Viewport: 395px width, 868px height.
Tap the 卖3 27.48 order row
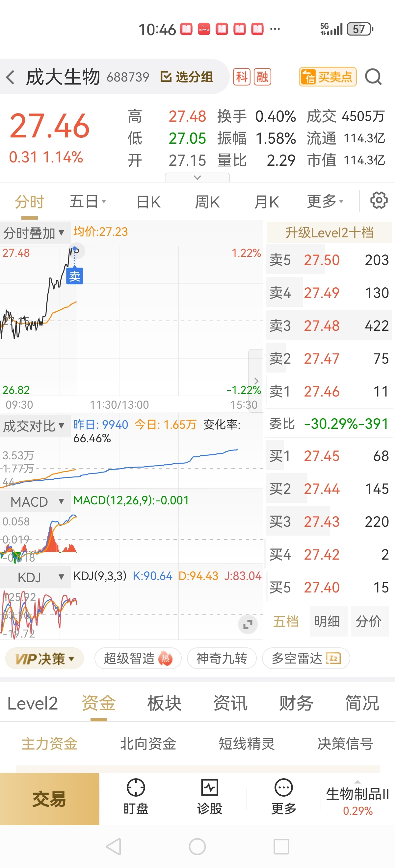point(329,325)
